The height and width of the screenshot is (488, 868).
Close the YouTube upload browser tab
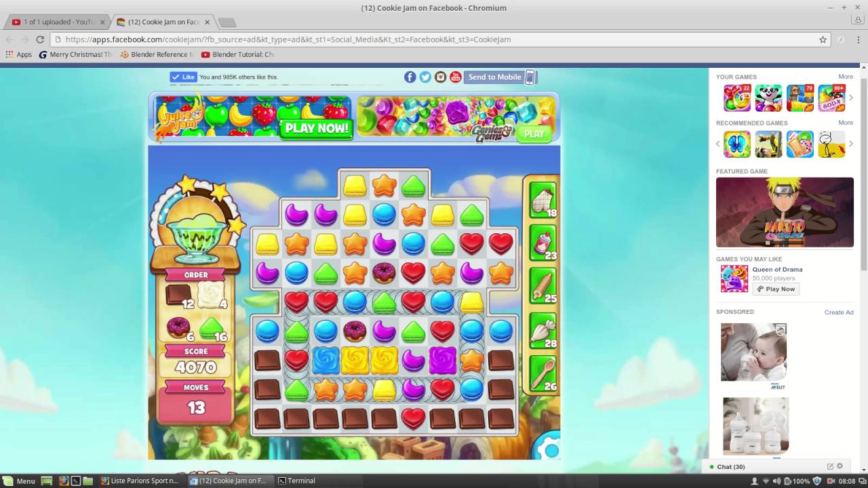[x=103, y=22]
